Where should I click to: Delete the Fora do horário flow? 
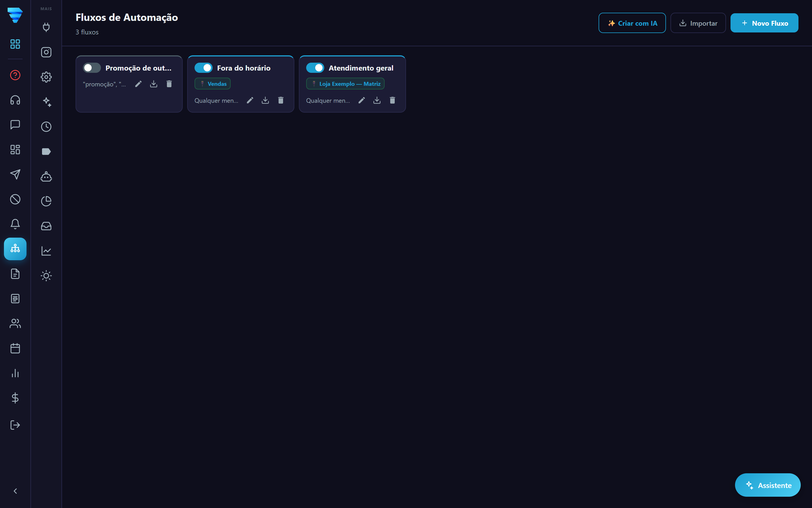click(x=281, y=100)
